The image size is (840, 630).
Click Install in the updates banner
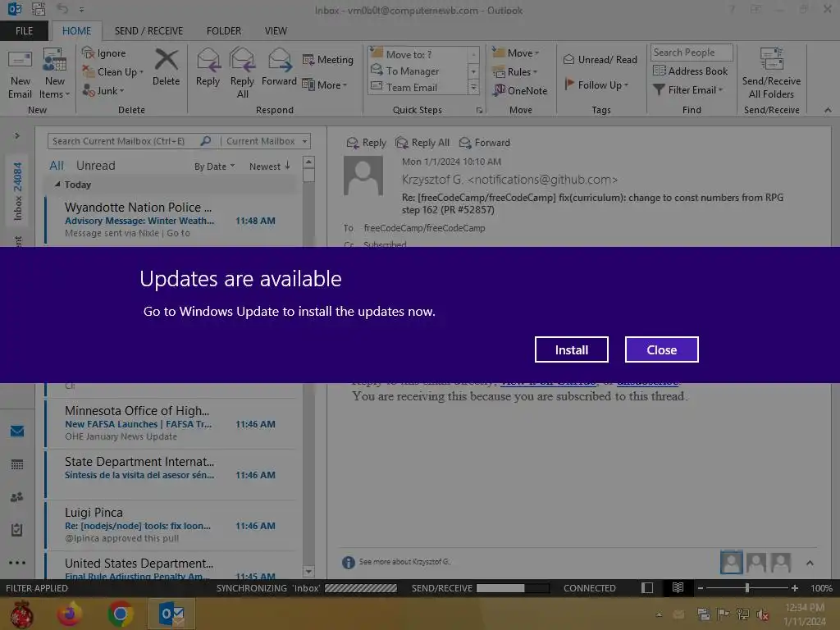click(x=571, y=349)
